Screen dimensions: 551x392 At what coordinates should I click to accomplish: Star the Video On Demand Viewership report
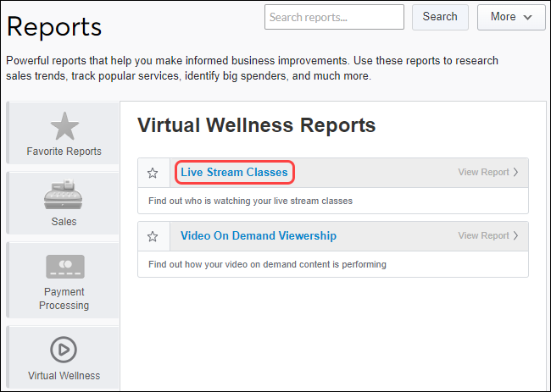[x=153, y=236]
